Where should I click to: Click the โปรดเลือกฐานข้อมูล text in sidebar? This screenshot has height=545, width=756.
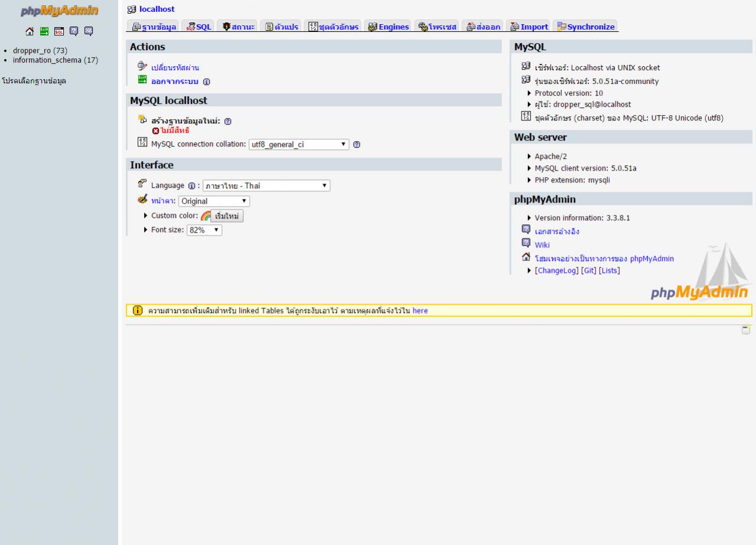pyautogui.click(x=34, y=81)
